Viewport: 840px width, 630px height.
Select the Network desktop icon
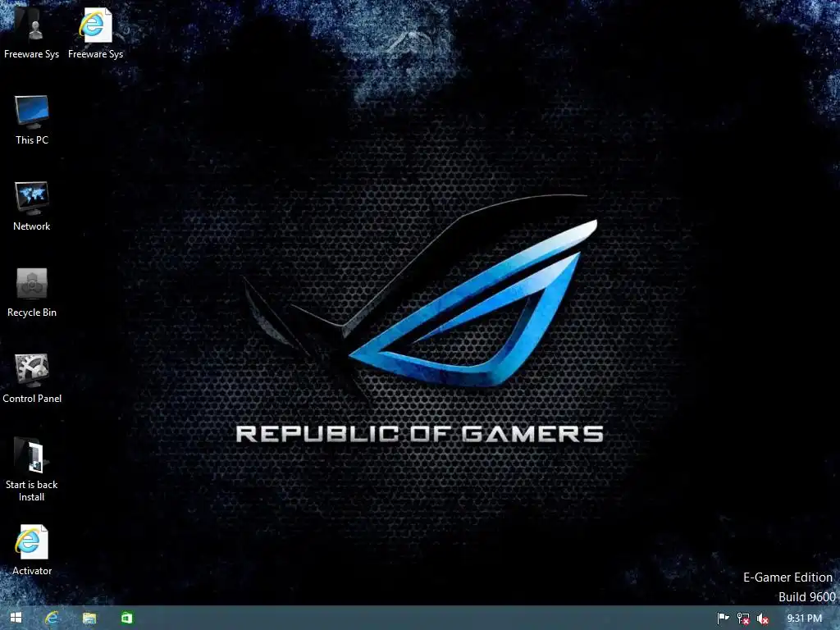click(x=32, y=206)
